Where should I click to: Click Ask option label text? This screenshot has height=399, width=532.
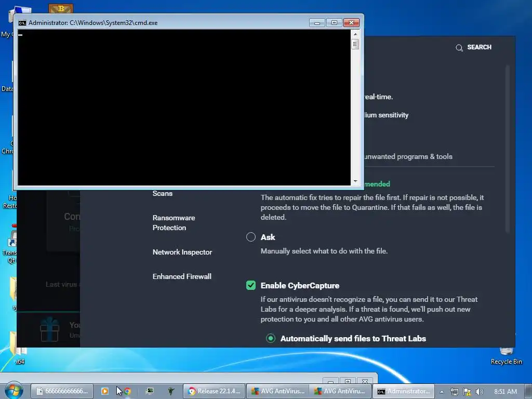pos(268,237)
